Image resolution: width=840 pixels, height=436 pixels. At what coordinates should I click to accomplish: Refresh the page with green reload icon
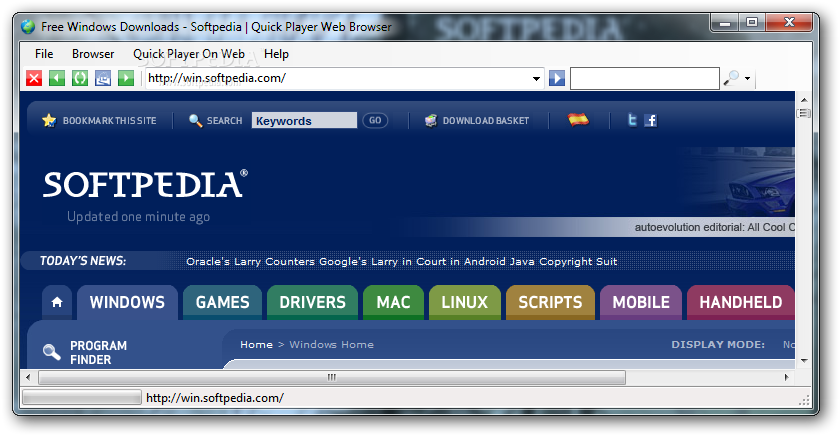[x=80, y=78]
